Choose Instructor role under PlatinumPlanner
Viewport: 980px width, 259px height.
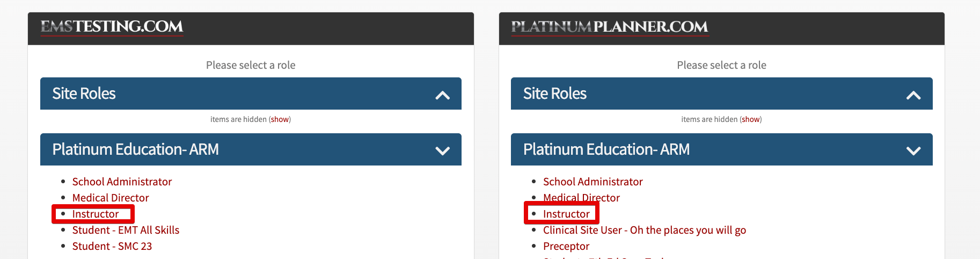(566, 214)
